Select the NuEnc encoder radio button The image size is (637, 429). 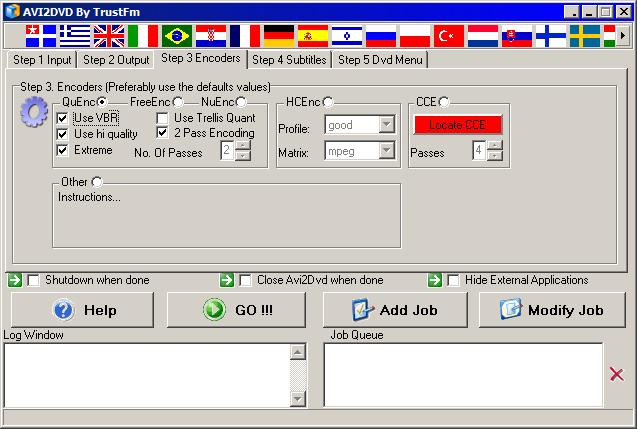pyautogui.click(x=241, y=102)
